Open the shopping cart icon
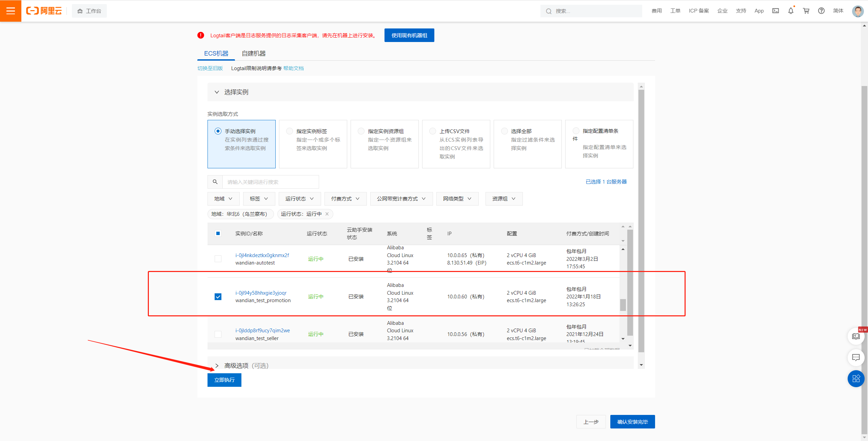The height and width of the screenshot is (441, 868). tap(806, 11)
